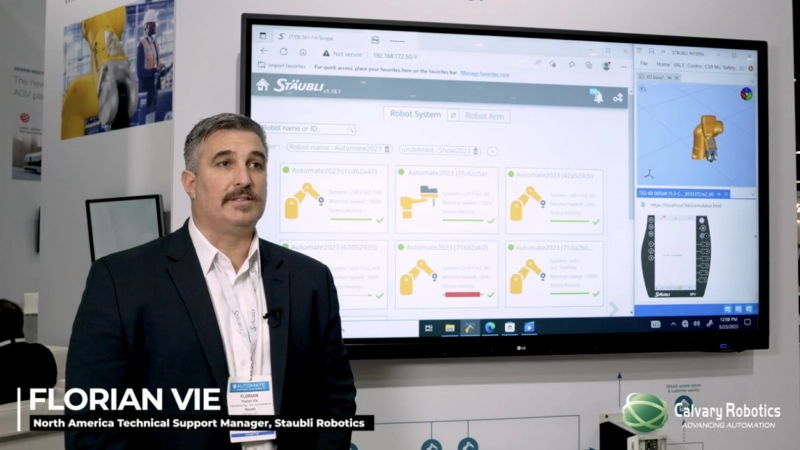Click the Not secure warning icon

click(x=326, y=53)
